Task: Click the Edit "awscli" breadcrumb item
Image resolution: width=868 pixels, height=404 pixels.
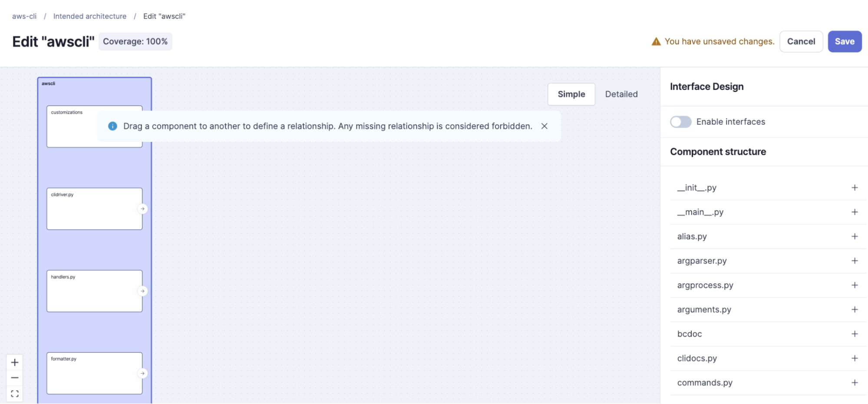Action: [164, 16]
